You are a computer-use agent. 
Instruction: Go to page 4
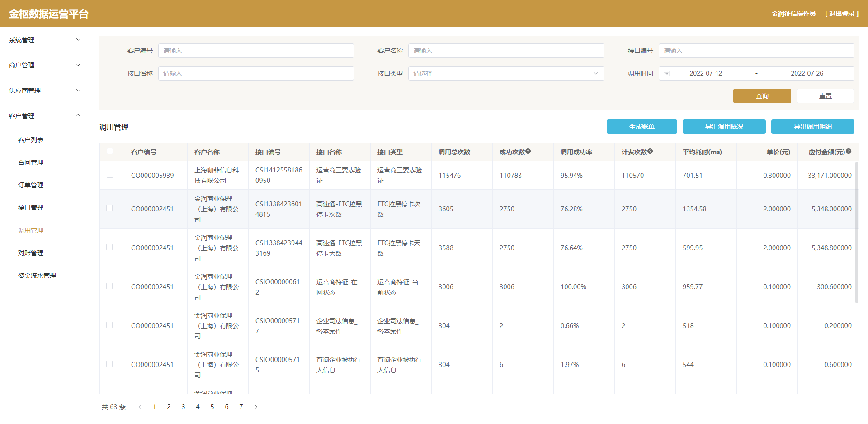198,407
